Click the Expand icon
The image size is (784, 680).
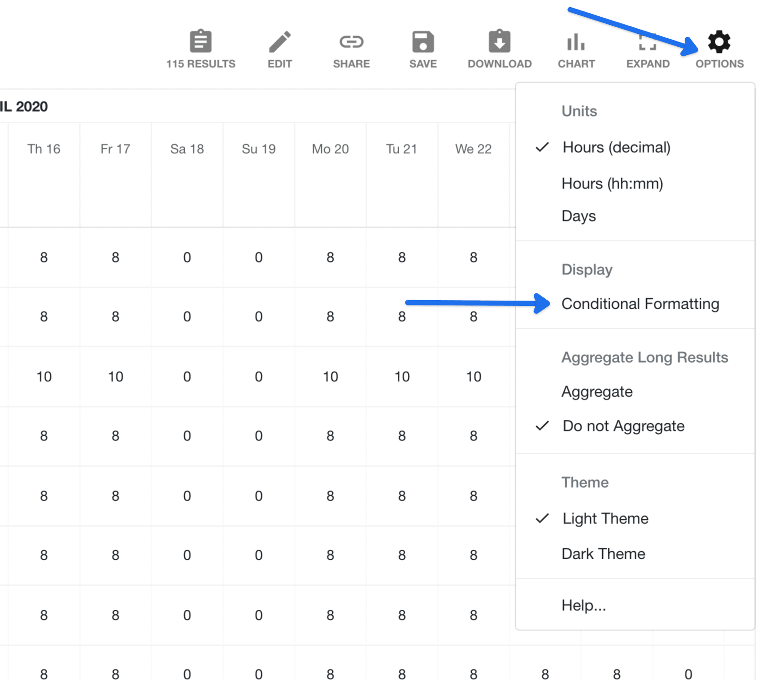click(x=647, y=42)
